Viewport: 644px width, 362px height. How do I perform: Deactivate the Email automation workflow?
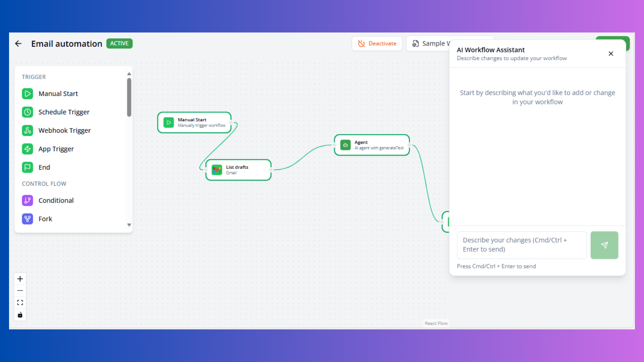pyautogui.click(x=377, y=44)
